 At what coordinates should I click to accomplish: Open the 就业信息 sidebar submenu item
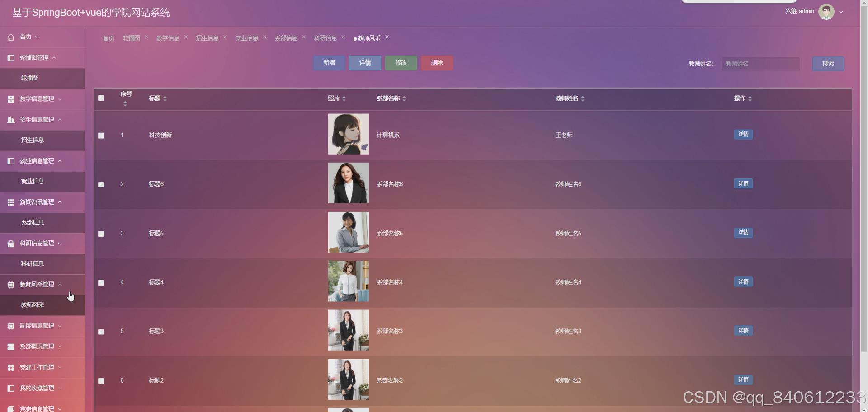[42, 181]
